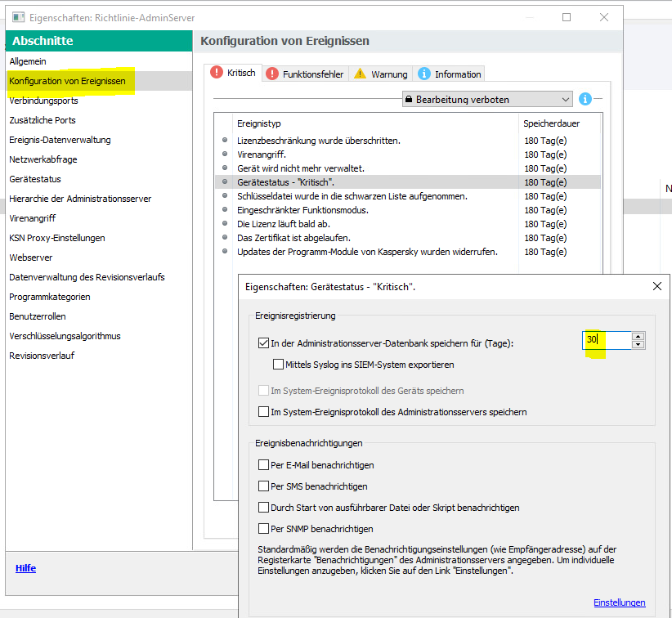The image size is (672, 618).
Task: Enable Mittels Syslog ins SIEM-System exportieren
Action: [278, 365]
